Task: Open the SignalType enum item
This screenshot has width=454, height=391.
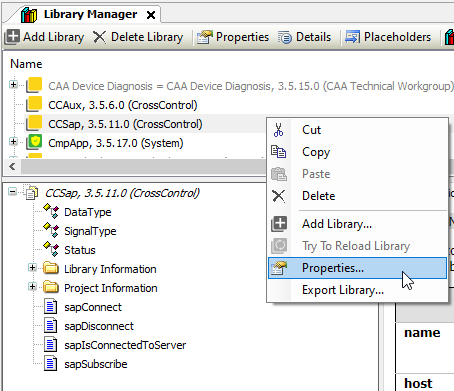Action: coord(90,231)
